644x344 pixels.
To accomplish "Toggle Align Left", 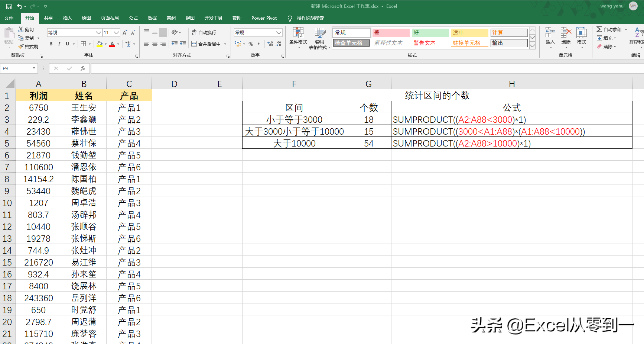I will 147,44.
